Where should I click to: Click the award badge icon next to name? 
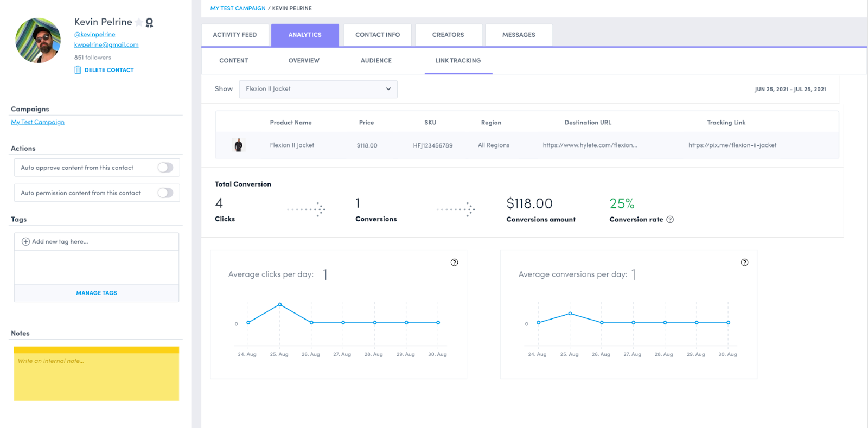150,22
